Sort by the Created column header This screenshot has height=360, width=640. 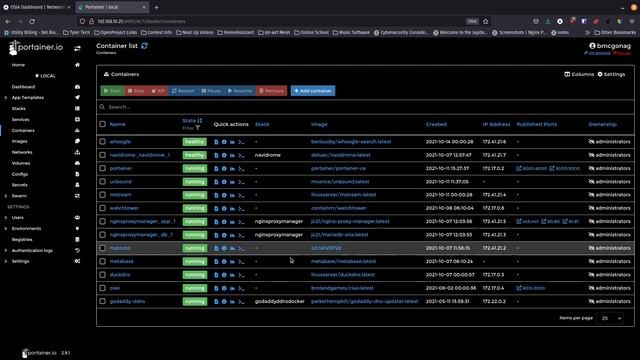point(436,124)
